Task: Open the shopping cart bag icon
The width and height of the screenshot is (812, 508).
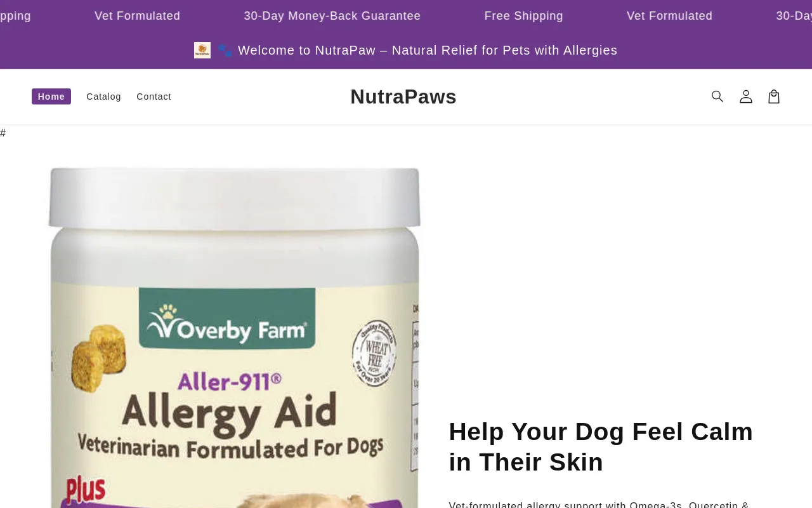Action: pos(774,97)
